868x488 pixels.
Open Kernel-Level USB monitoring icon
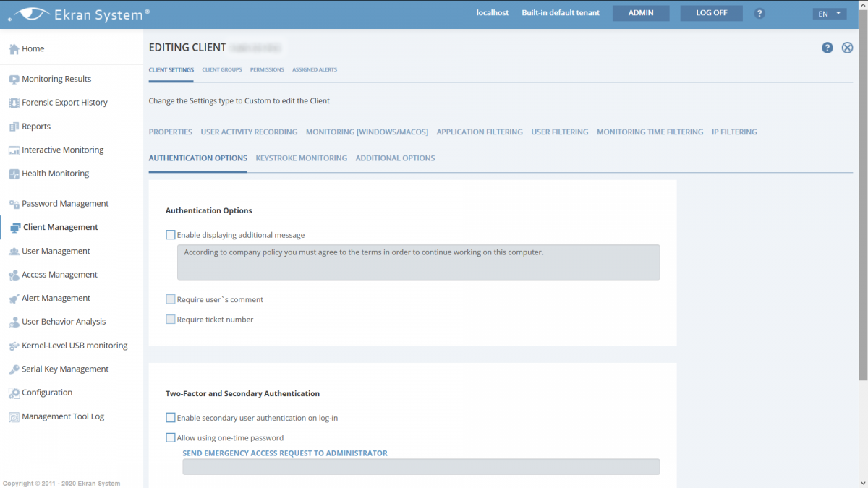14,346
